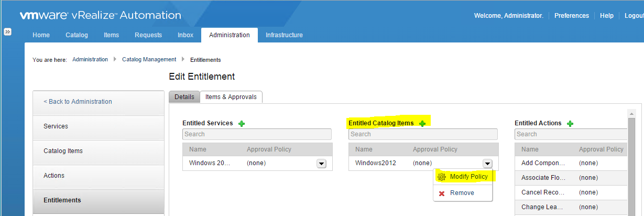Open the Infrastructure tab
This screenshot has width=644, height=216.
tap(284, 35)
